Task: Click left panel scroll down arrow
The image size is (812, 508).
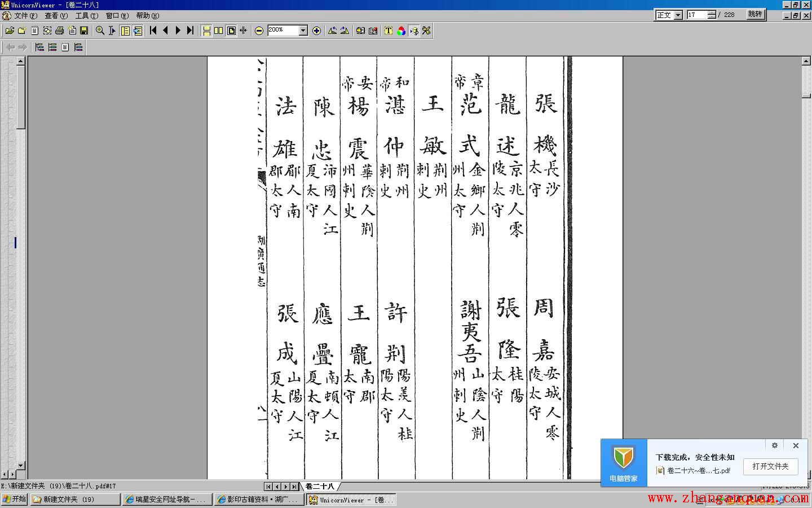Action: click(21, 465)
